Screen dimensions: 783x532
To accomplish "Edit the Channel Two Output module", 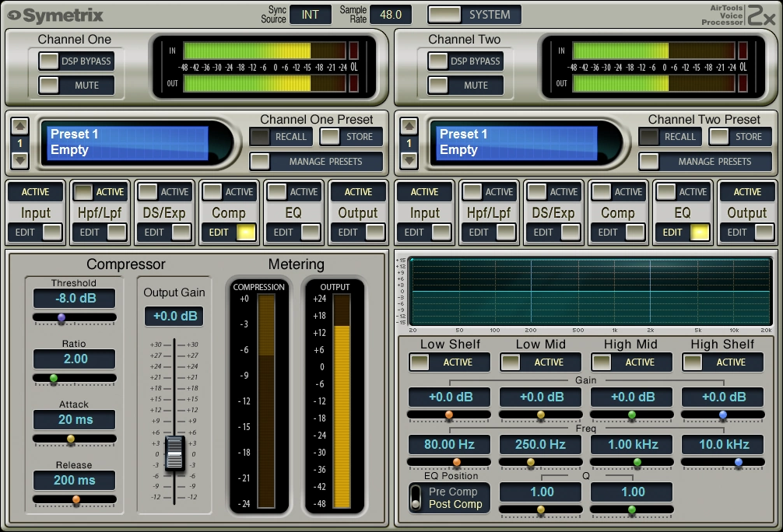I will click(747, 233).
